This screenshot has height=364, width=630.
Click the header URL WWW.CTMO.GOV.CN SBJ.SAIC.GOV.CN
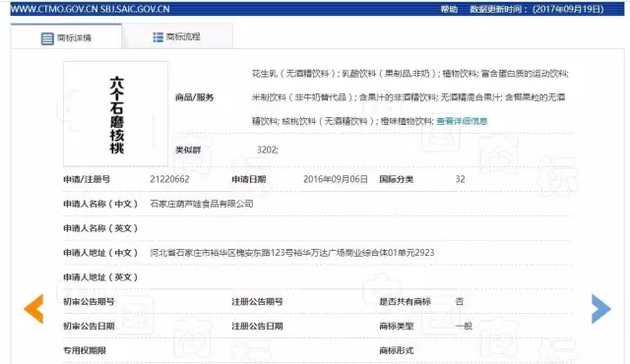tap(90, 9)
